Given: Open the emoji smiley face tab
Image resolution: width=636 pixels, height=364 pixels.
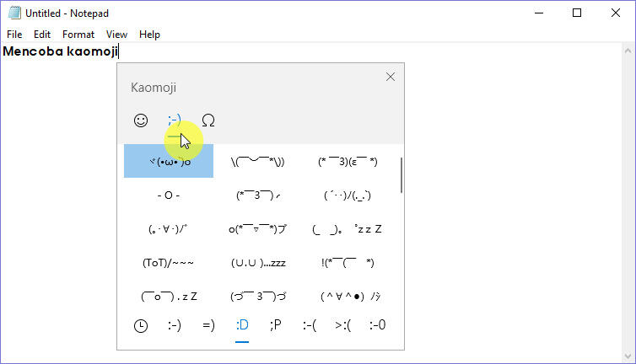Looking at the screenshot, I should coord(141,120).
